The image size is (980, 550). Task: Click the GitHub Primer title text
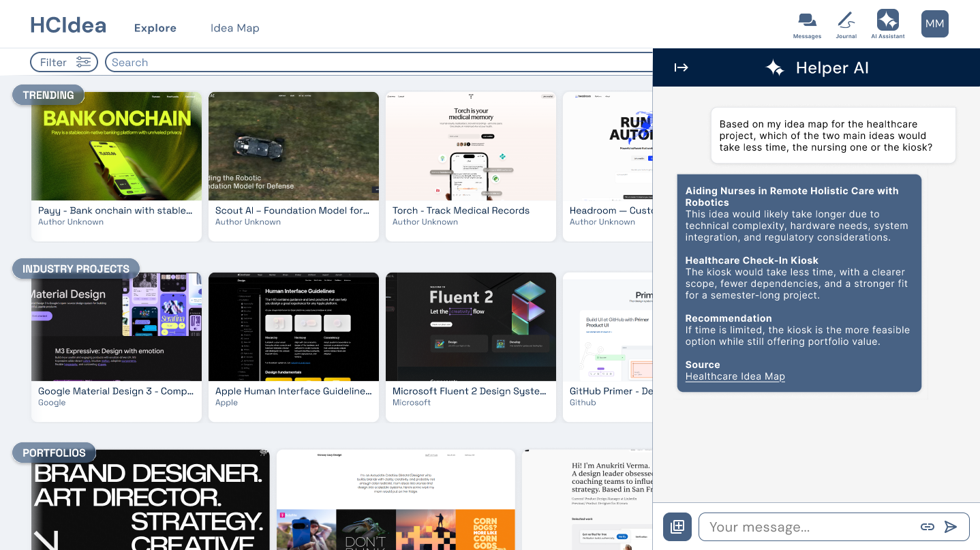[611, 391]
